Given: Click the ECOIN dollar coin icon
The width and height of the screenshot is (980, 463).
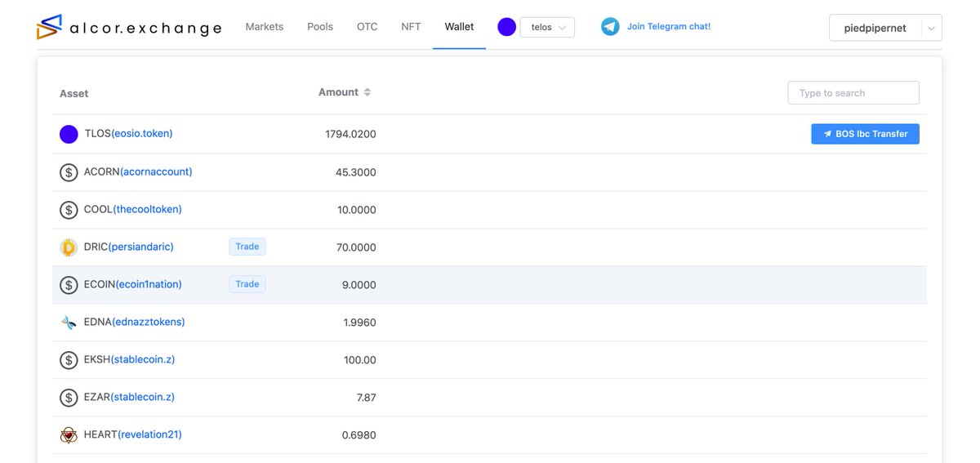Looking at the screenshot, I should coord(69,285).
